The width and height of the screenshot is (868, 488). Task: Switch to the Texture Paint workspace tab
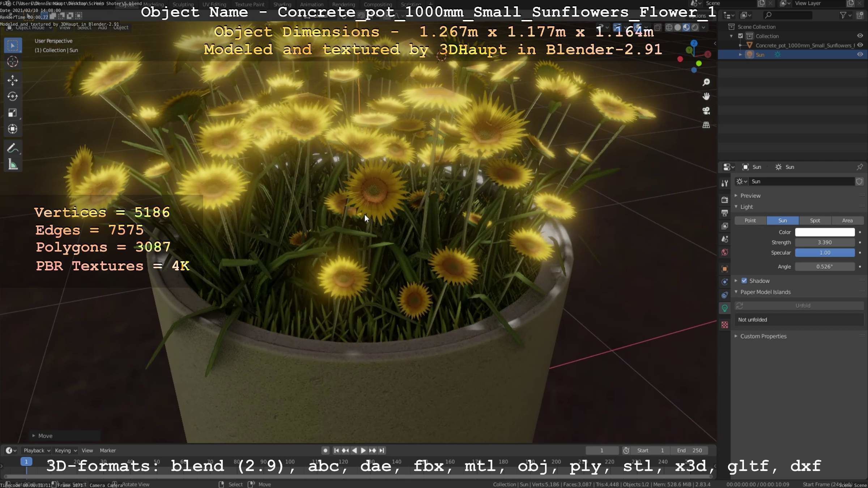click(250, 5)
